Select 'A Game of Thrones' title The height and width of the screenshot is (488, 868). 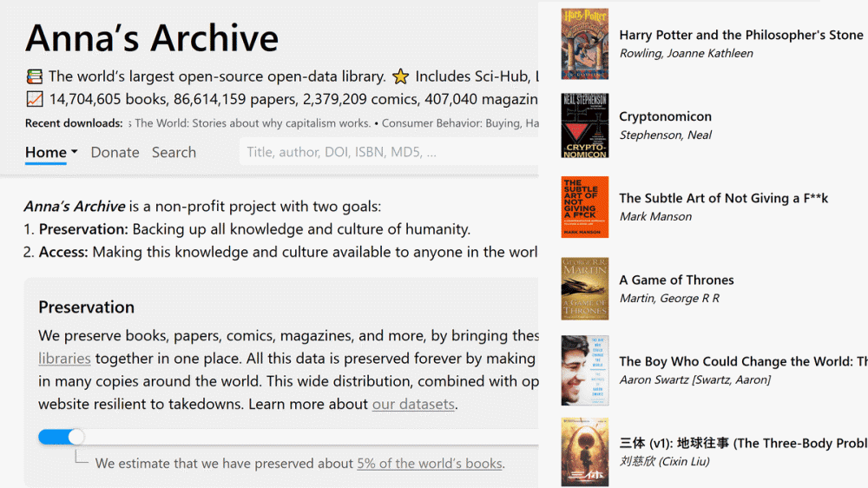[x=676, y=280]
